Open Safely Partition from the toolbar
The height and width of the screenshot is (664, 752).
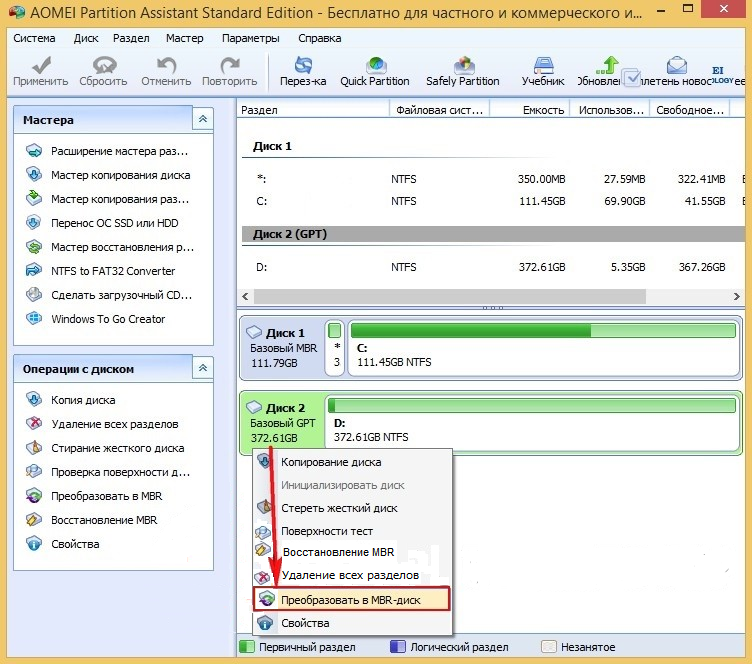463,71
